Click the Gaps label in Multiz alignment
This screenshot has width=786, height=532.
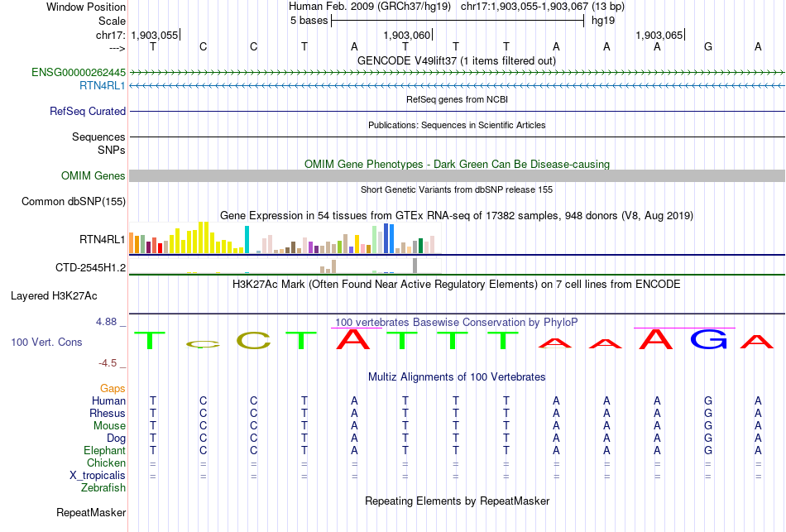(113, 389)
